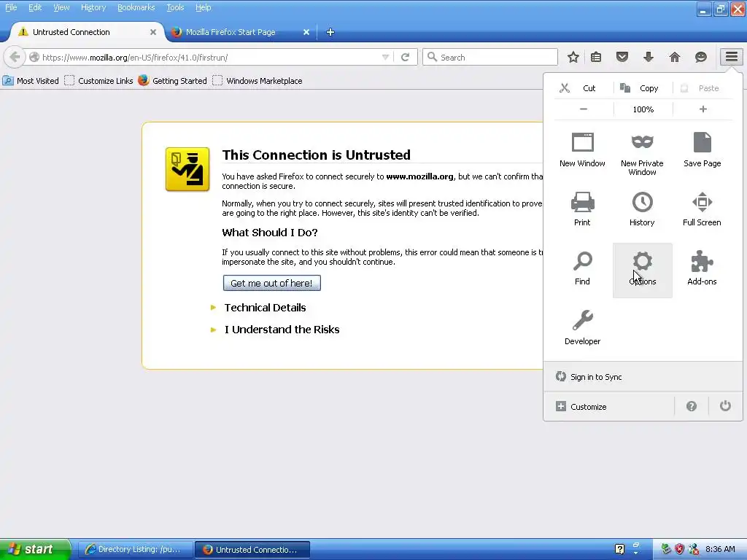Open the URL history dropdown arrow
Screen dimensions: 747x560
point(385,57)
